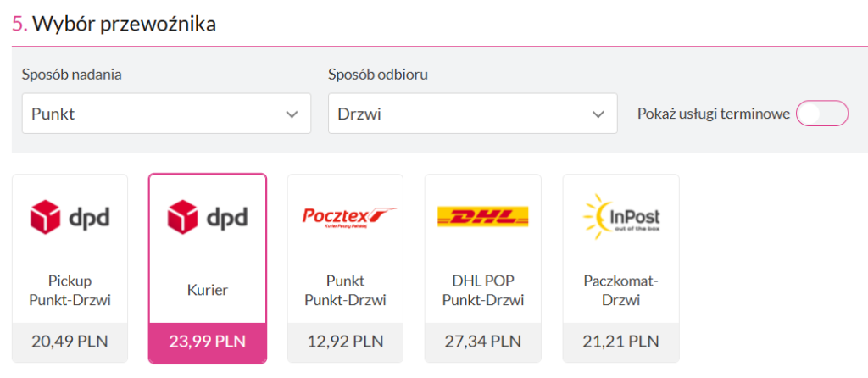Choose Pickup Punkt-Drzwi carrier label
The height and width of the screenshot is (378, 868).
point(70,290)
